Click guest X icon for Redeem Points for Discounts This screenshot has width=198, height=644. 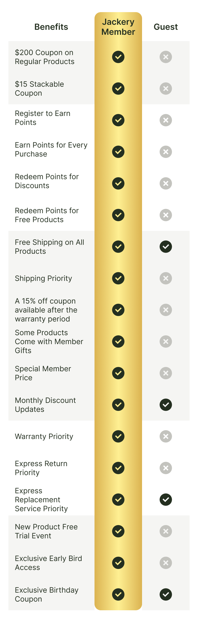pyautogui.click(x=166, y=183)
